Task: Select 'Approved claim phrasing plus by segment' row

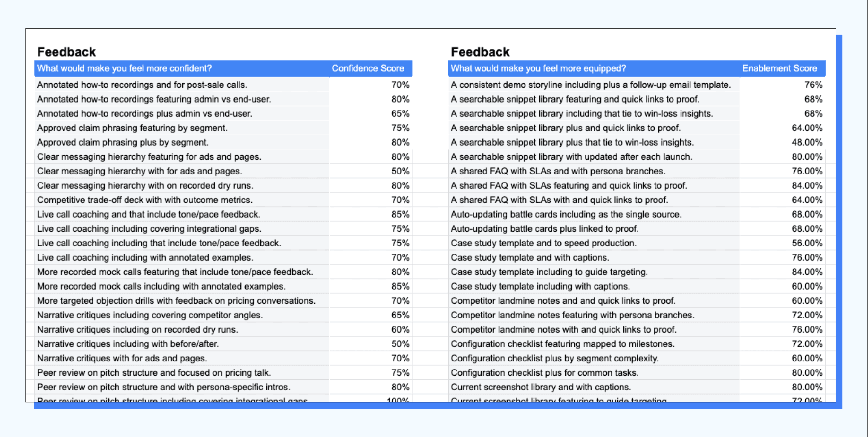Action: coord(123,142)
